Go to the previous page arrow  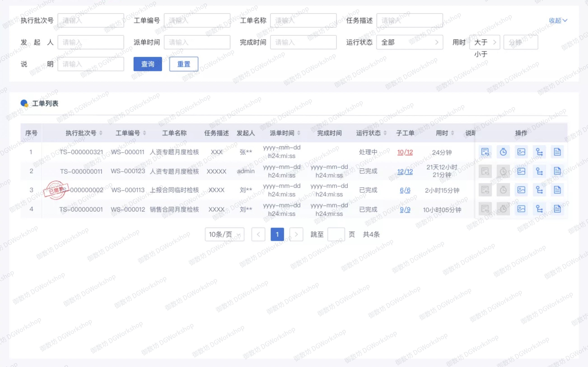point(258,234)
